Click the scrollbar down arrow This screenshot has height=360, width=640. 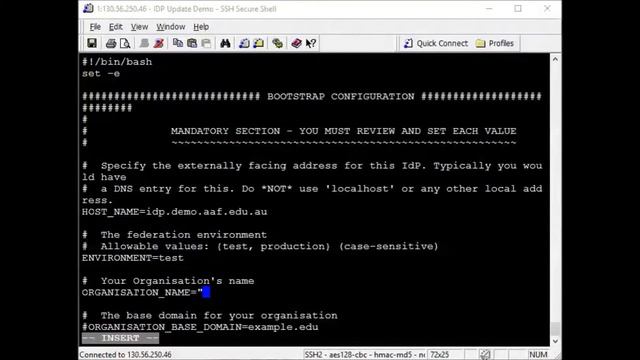click(x=555, y=341)
